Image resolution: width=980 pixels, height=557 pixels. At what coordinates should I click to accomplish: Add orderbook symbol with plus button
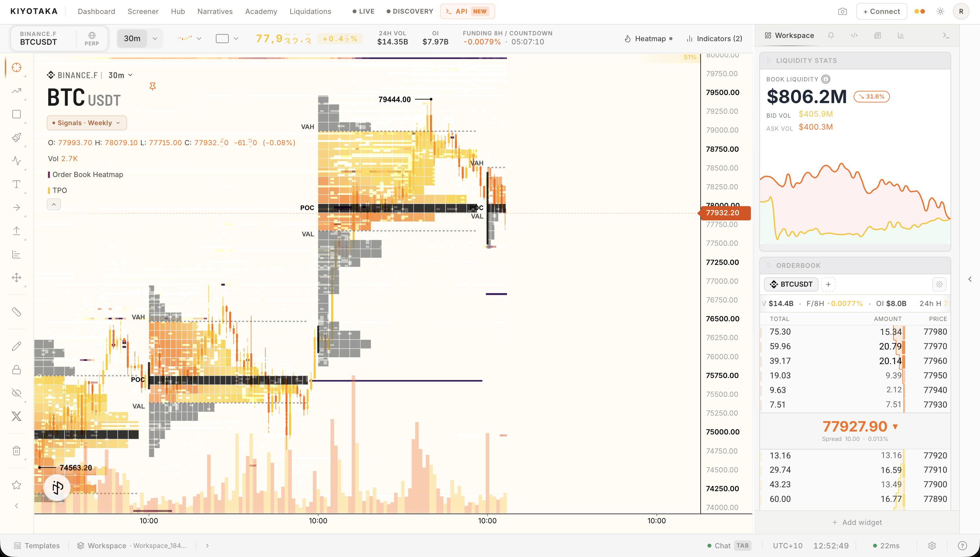pyautogui.click(x=828, y=285)
